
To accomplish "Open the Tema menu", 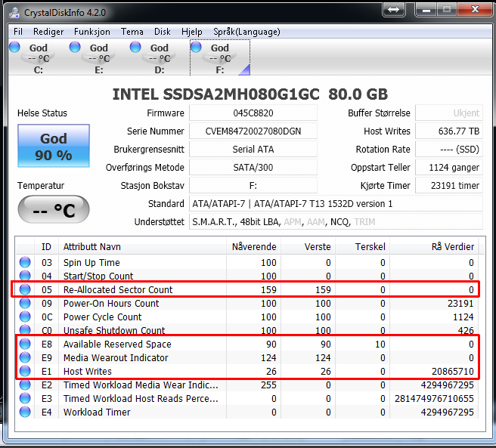I will click(x=132, y=32).
